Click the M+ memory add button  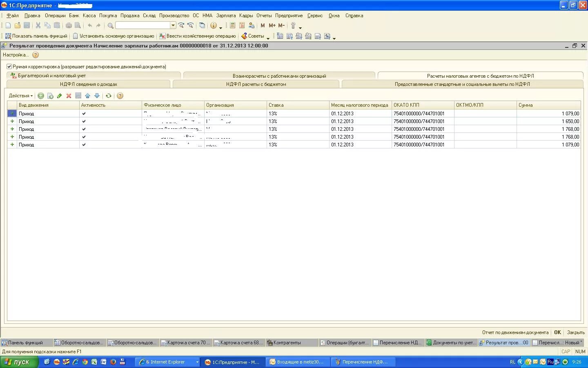272,25
